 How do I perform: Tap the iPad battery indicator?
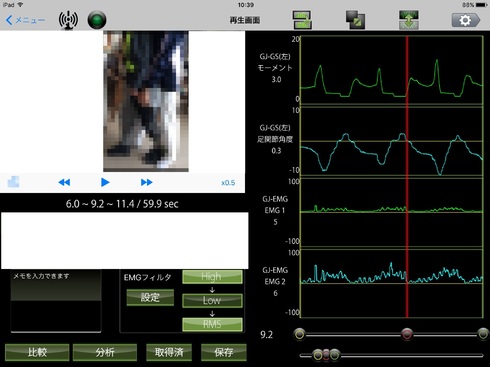coord(481,5)
